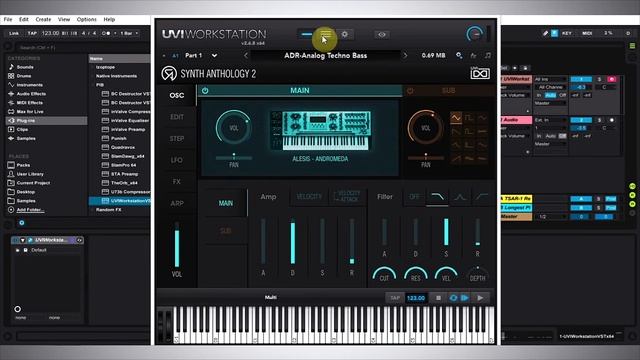Stop the UVI transport
The height and width of the screenshot is (360, 640).
pos(438,298)
